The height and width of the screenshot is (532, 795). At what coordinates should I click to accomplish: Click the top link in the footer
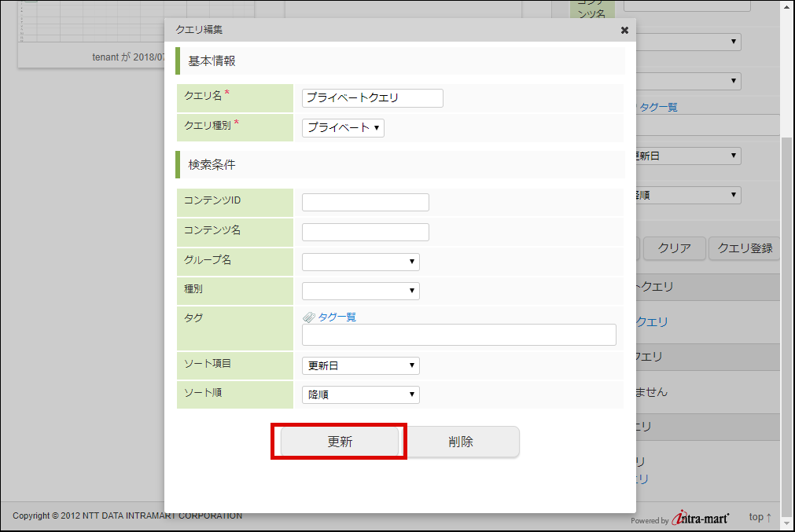point(760,517)
